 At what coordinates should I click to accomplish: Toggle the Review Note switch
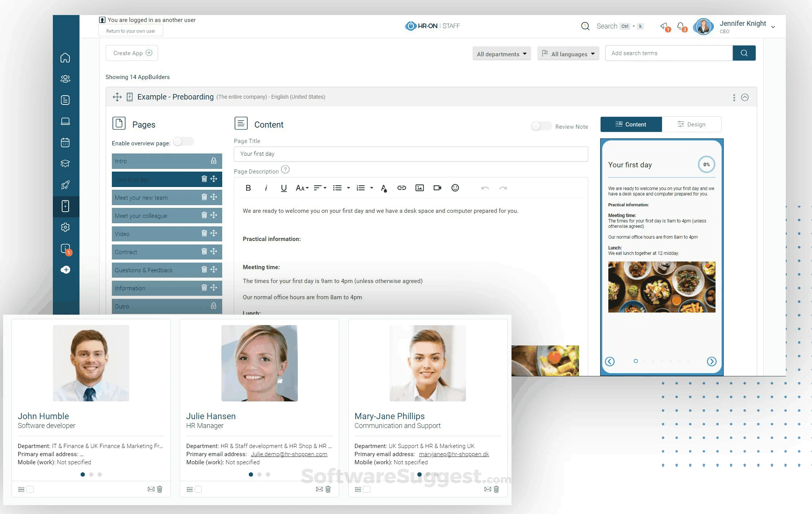541,126
